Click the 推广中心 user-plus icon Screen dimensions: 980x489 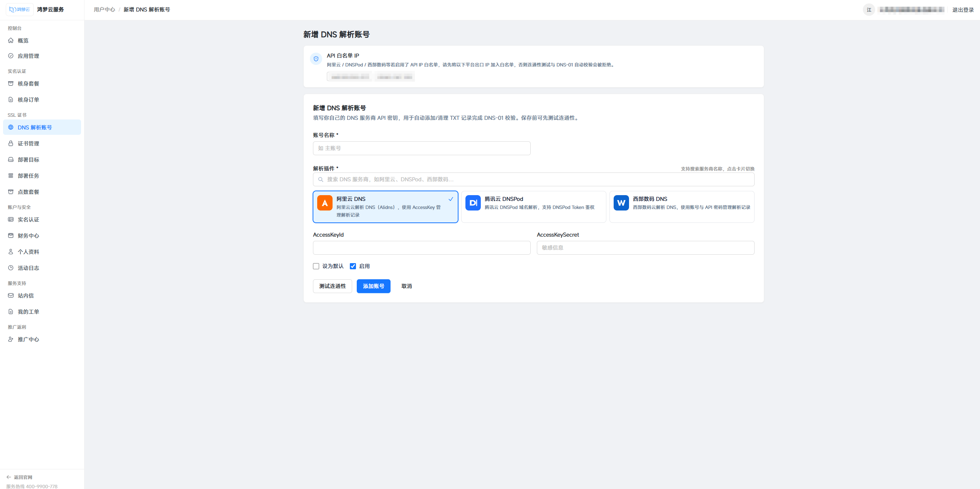(11, 339)
